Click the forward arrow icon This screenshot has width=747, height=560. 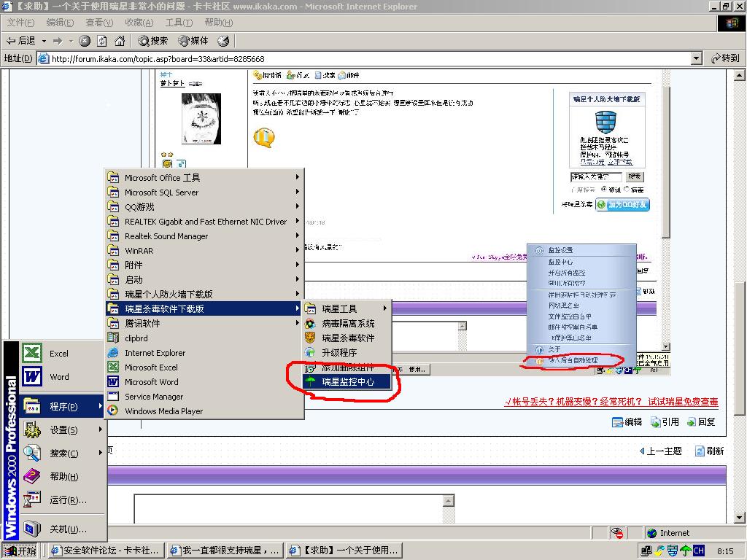[58, 41]
